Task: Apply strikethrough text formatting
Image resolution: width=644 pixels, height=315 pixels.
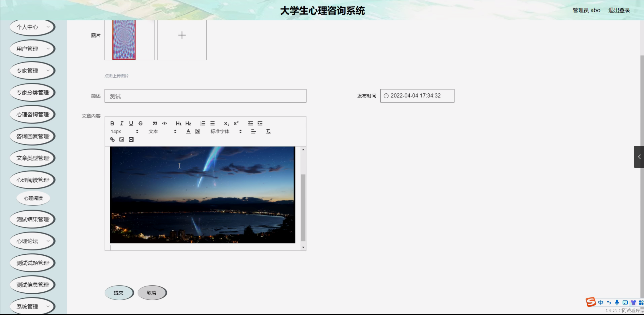Action: [140, 123]
